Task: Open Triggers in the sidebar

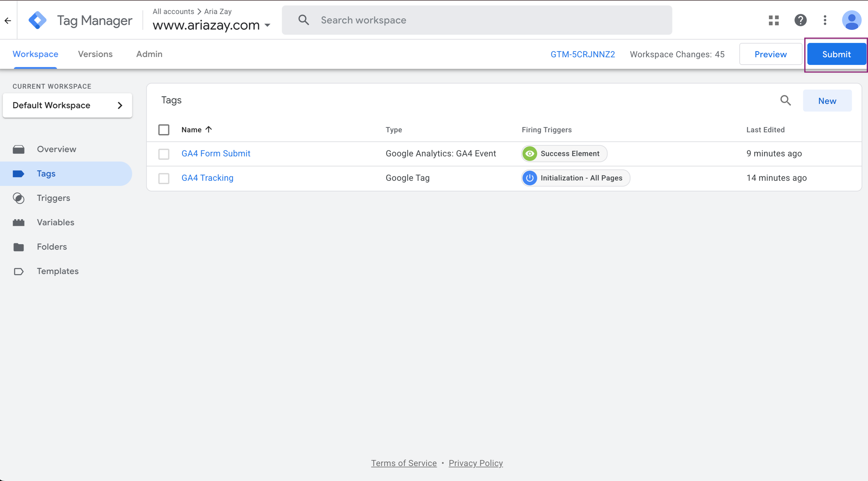Action: pos(53,198)
